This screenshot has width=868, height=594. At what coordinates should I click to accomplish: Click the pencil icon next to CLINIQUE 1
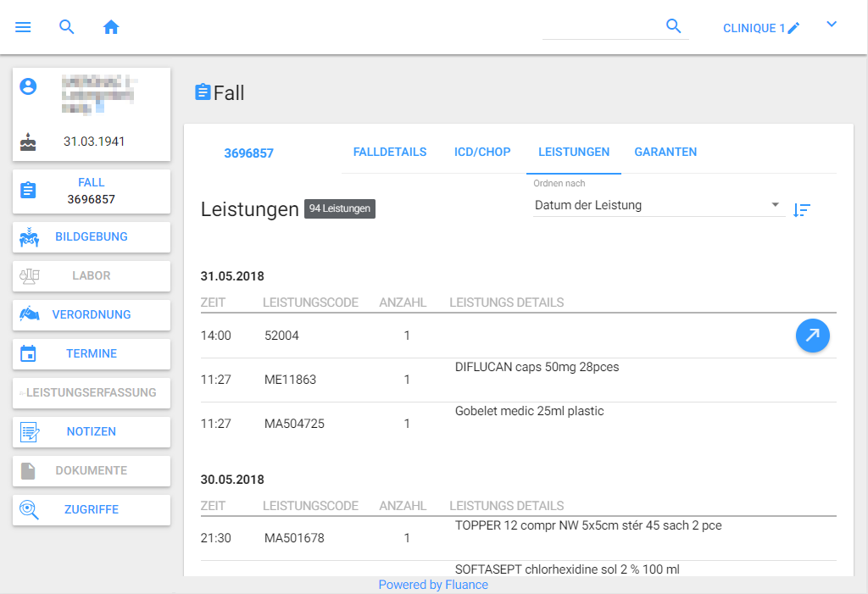coord(793,28)
